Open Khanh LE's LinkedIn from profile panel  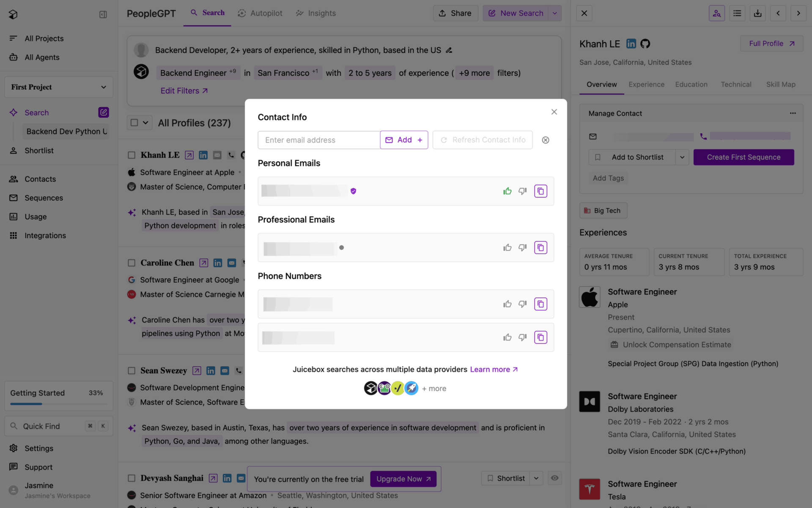point(631,44)
